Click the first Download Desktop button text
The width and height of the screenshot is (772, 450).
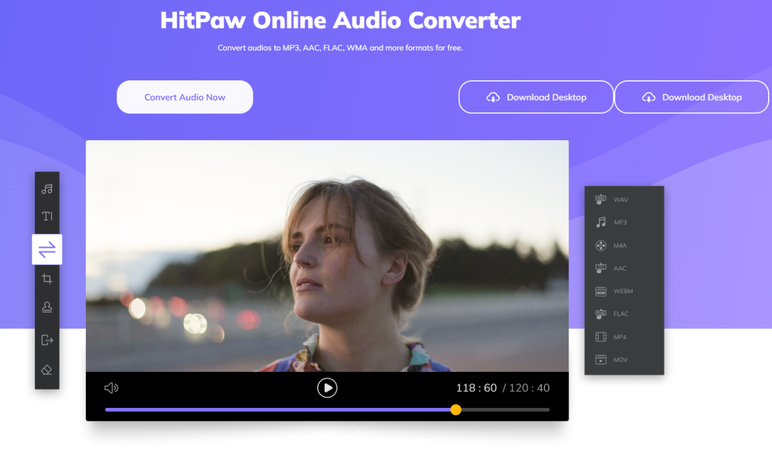tap(547, 97)
